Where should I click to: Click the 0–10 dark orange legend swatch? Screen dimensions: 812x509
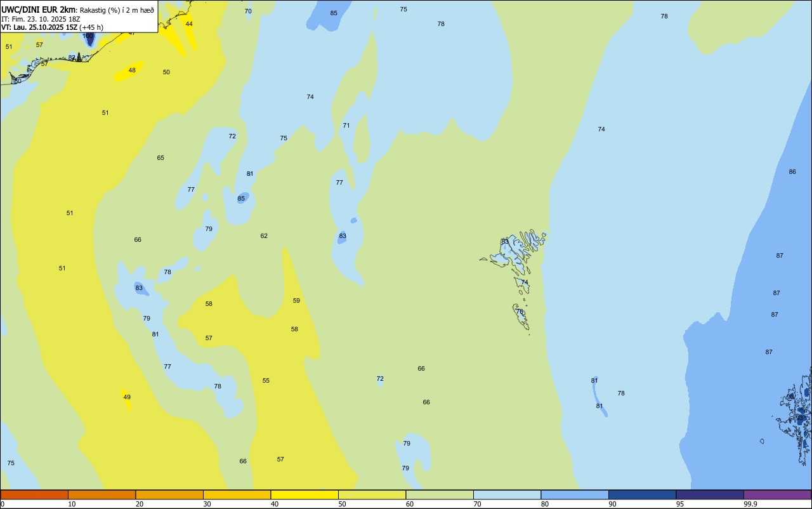click(34, 494)
